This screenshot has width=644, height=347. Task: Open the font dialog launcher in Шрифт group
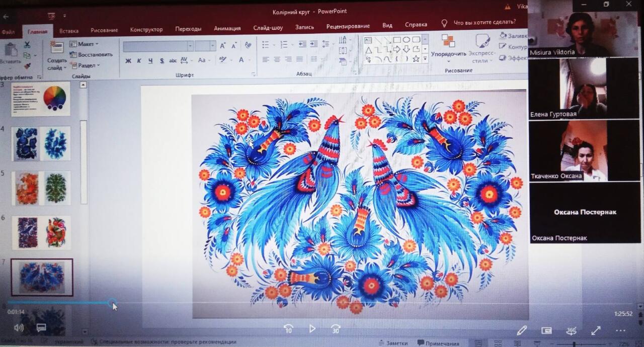[253, 75]
